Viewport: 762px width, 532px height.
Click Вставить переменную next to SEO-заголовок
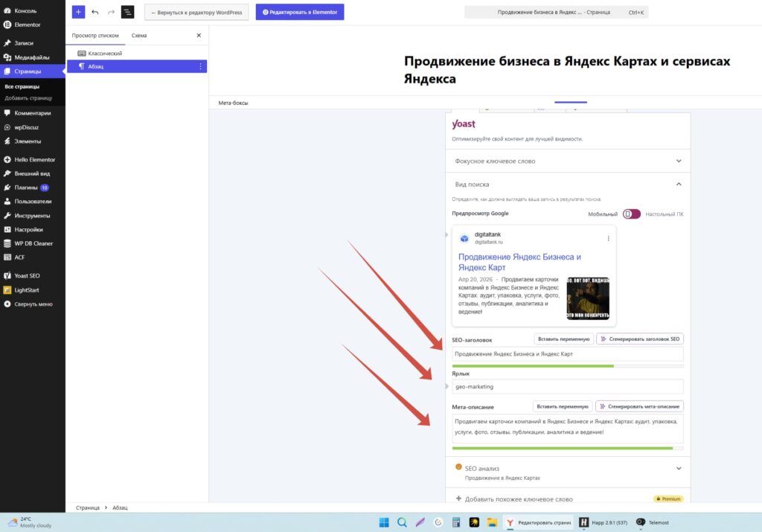564,339
